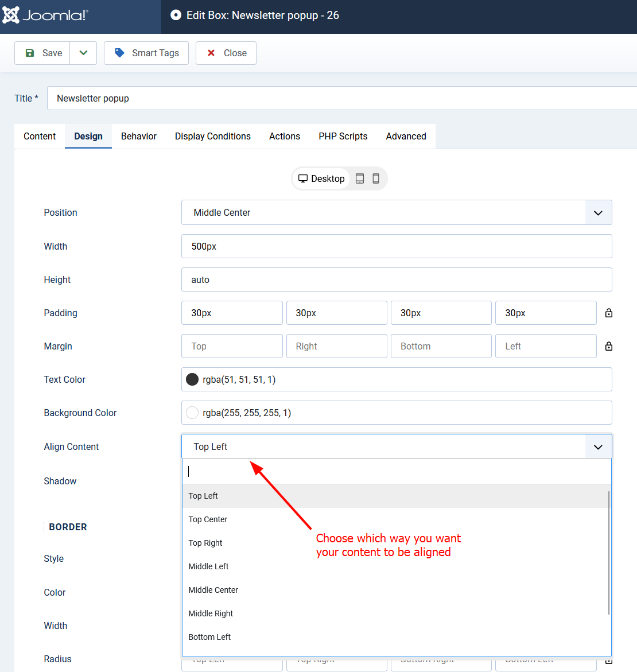Switch to the Content tab
Viewport: 637px width, 672px height.
click(40, 136)
